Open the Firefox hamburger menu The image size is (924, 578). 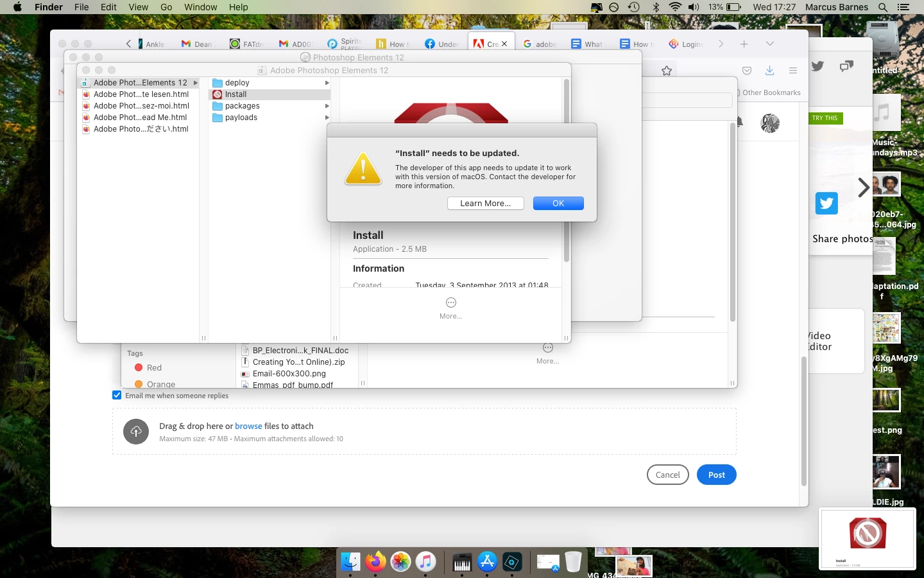(x=793, y=71)
